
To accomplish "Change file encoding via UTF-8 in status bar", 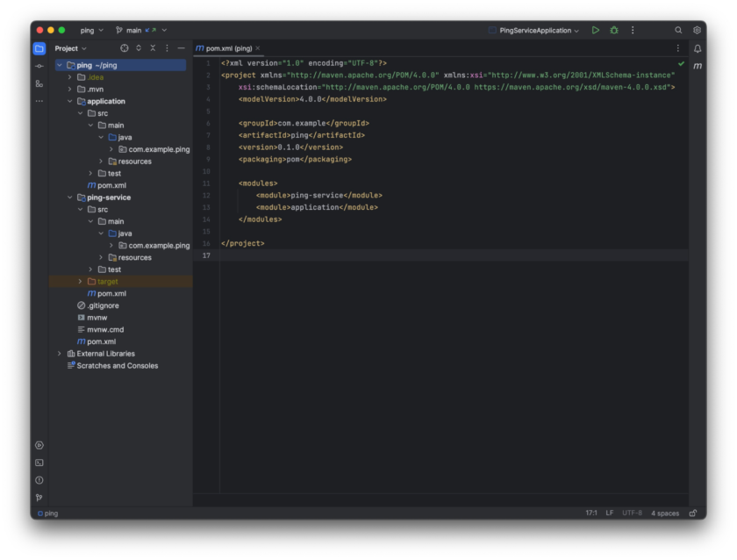I will click(631, 513).
